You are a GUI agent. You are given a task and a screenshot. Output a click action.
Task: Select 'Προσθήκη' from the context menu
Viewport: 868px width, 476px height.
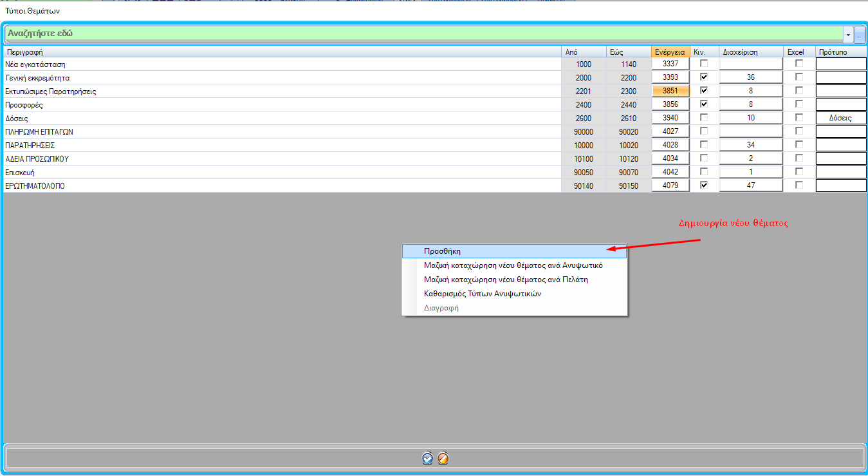tap(443, 251)
